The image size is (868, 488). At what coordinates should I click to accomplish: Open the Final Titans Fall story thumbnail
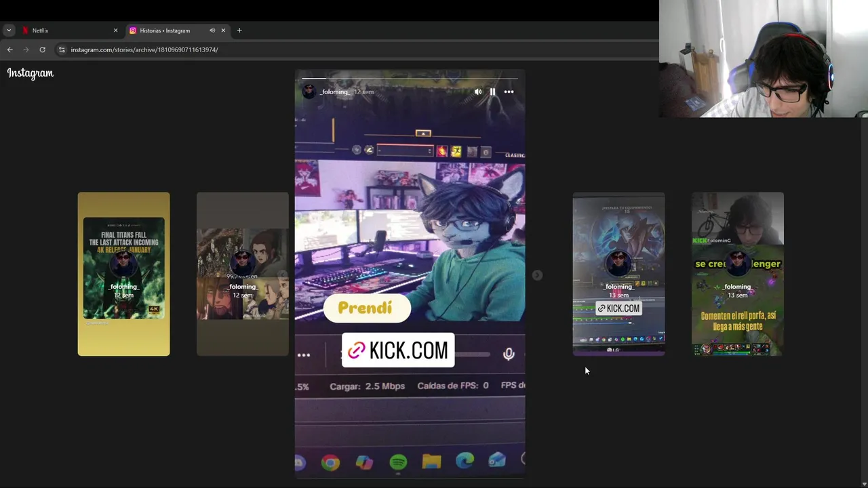[x=123, y=274]
